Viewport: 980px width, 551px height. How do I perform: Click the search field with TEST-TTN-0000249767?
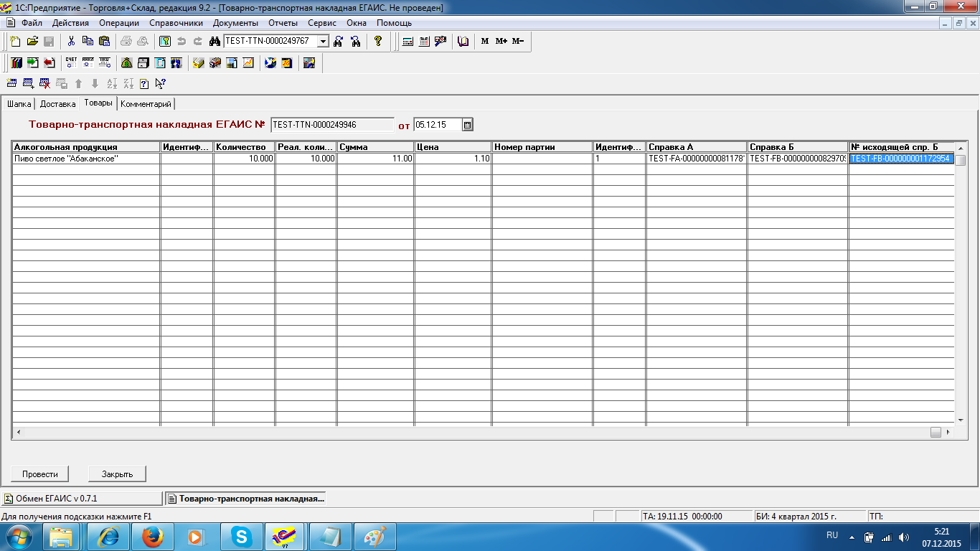click(x=270, y=41)
